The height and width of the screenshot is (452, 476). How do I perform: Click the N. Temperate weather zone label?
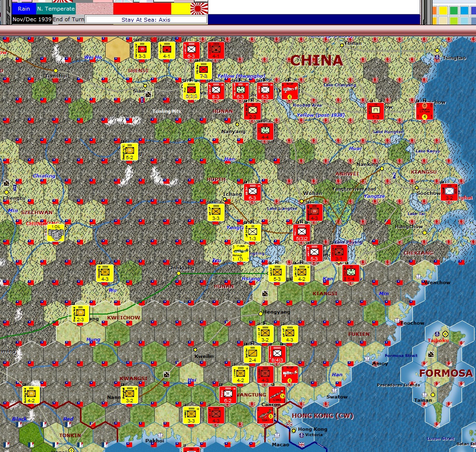point(56,9)
